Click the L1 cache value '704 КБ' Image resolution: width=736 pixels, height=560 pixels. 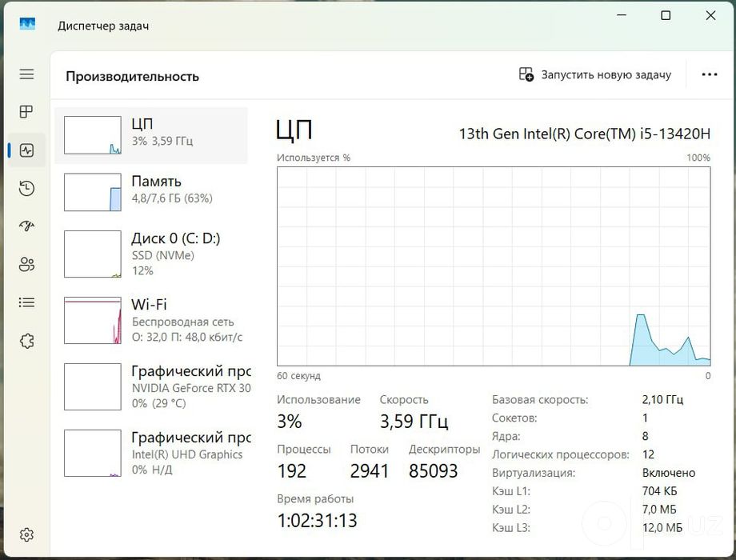(x=659, y=491)
